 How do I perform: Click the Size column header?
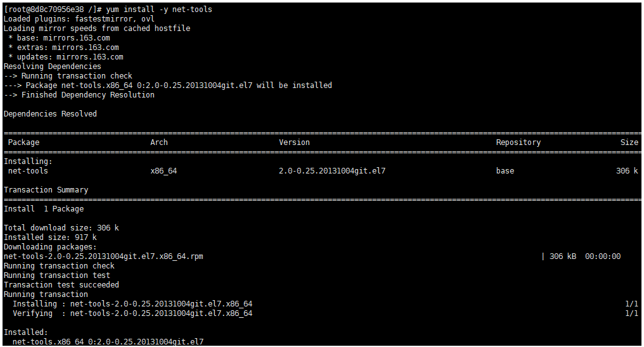[x=629, y=142]
